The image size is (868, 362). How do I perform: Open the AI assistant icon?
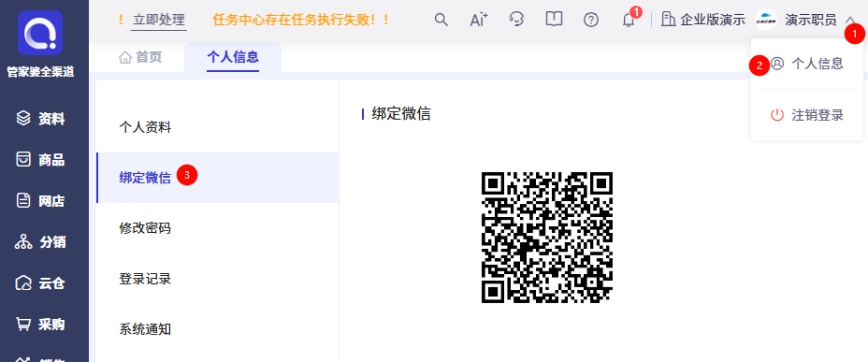(x=479, y=20)
